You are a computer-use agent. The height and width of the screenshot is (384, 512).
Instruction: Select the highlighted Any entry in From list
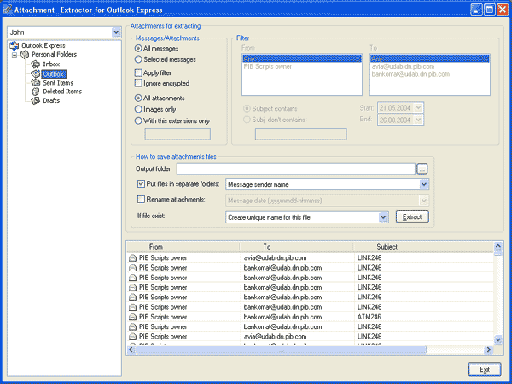point(301,59)
